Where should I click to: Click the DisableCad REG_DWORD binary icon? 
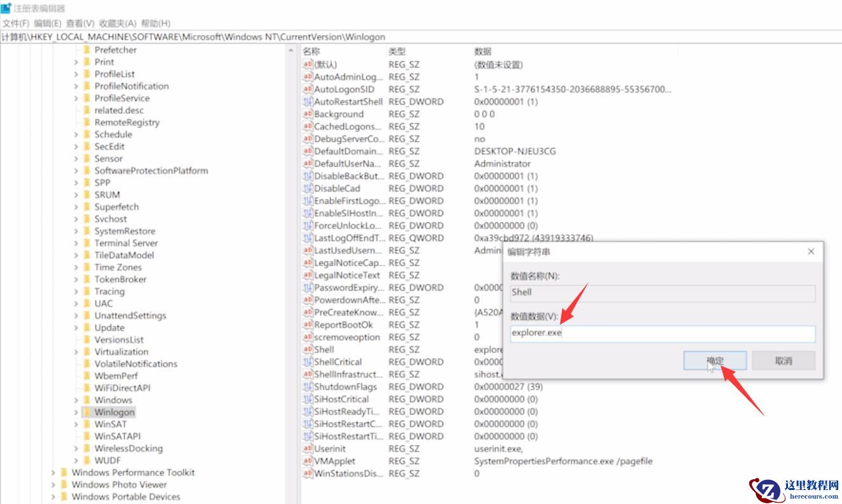tap(308, 188)
